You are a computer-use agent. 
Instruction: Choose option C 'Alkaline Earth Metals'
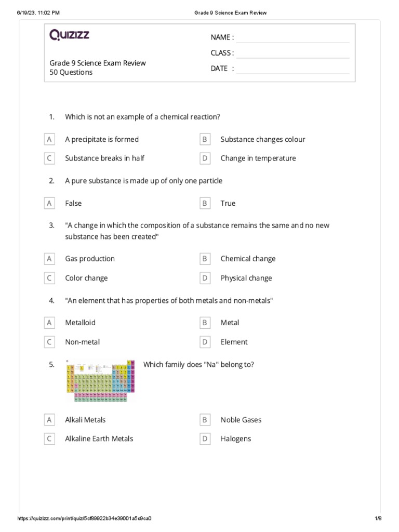coord(49,439)
